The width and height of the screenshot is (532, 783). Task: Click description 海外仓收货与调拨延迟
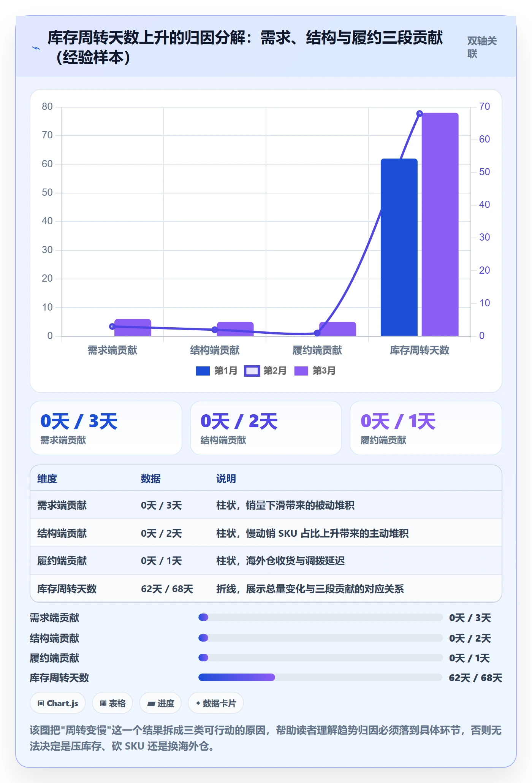[x=295, y=561]
